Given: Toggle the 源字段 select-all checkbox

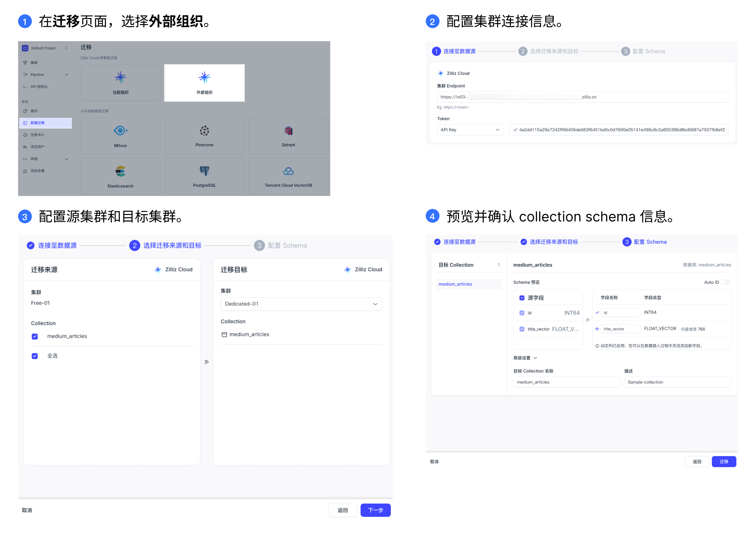Looking at the screenshot, I should pyautogui.click(x=522, y=298).
